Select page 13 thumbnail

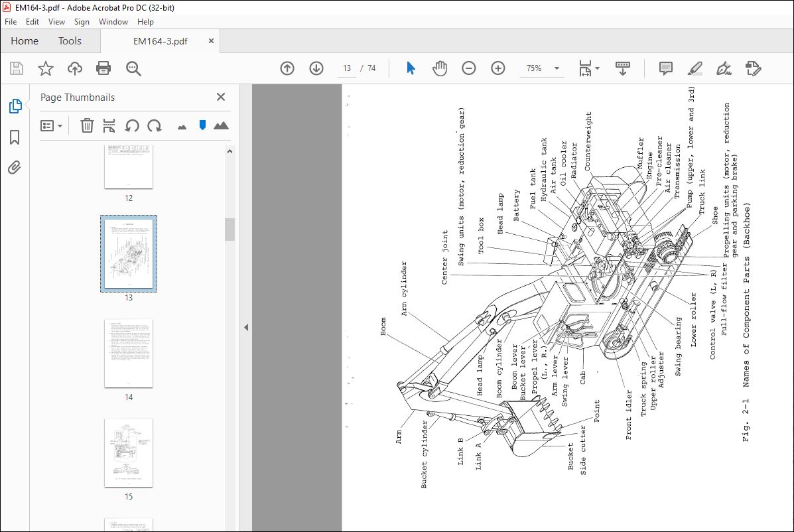(x=129, y=253)
